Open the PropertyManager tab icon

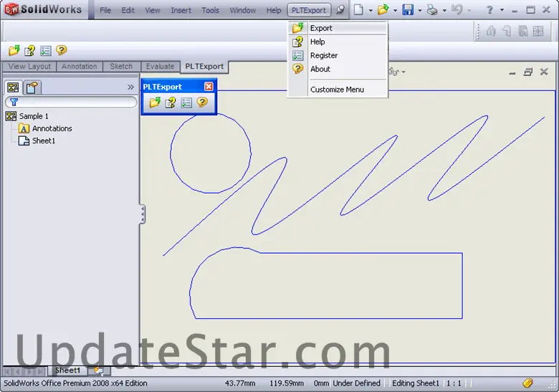click(x=32, y=87)
